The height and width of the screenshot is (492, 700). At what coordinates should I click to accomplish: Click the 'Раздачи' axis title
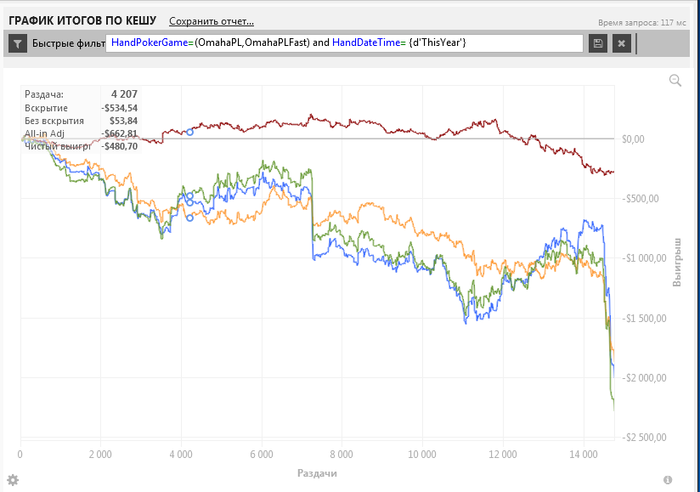coord(317,473)
